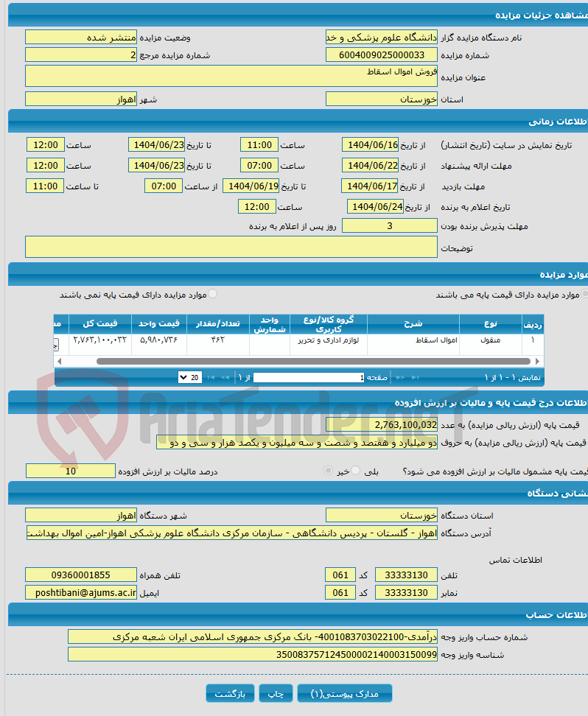Click the 'چاپ' print button
This screenshot has height=716, width=588.
coord(276,694)
